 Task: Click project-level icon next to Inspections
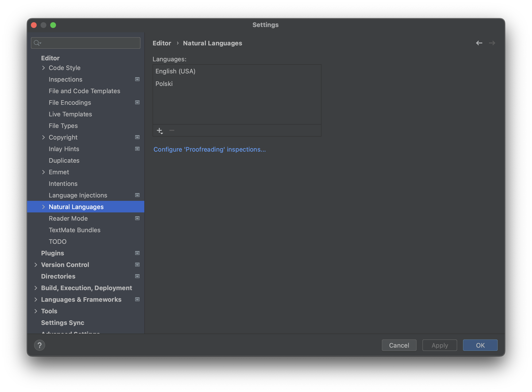pyautogui.click(x=137, y=79)
